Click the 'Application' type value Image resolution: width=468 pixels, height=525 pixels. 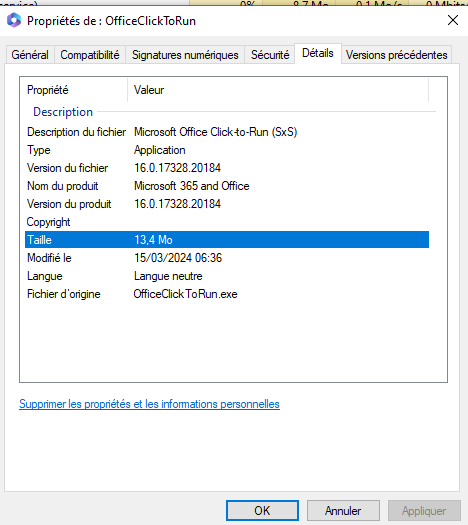click(x=160, y=150)
